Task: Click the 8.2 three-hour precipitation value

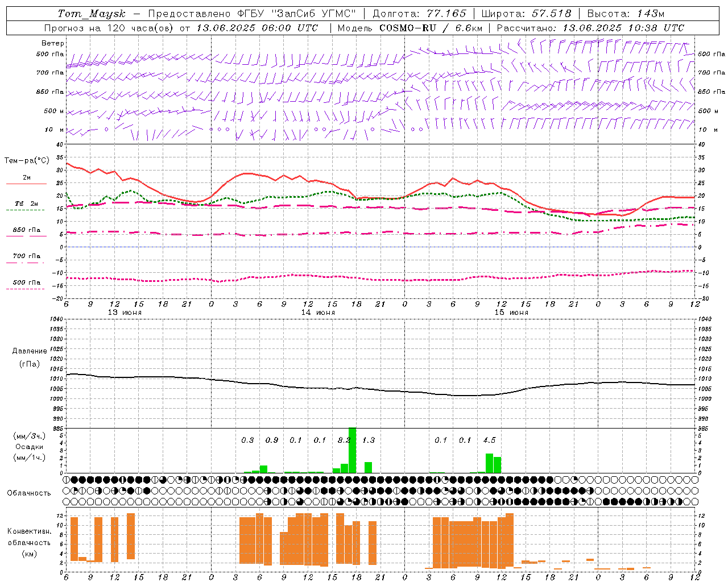Action: coord(344,440)
